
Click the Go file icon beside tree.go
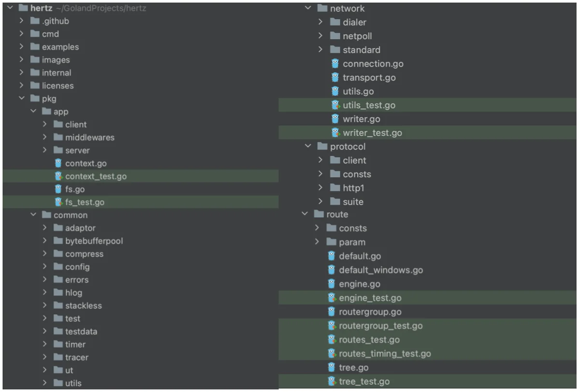pyautogui.click(x=331, y=368)
